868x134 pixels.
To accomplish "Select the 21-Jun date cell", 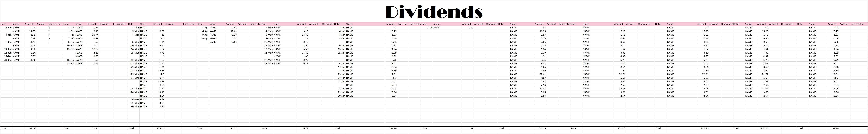I will pos(340,71).
